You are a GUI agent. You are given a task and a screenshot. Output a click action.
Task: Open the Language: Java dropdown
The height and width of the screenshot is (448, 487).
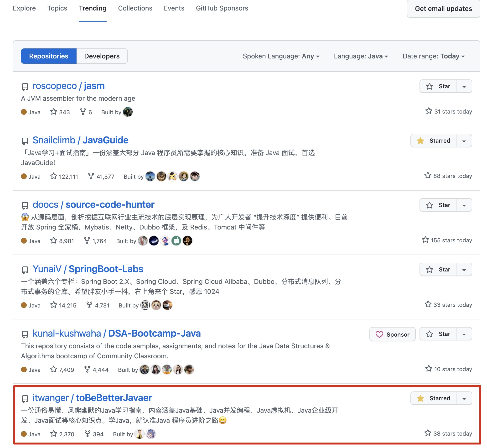[361, 56]
